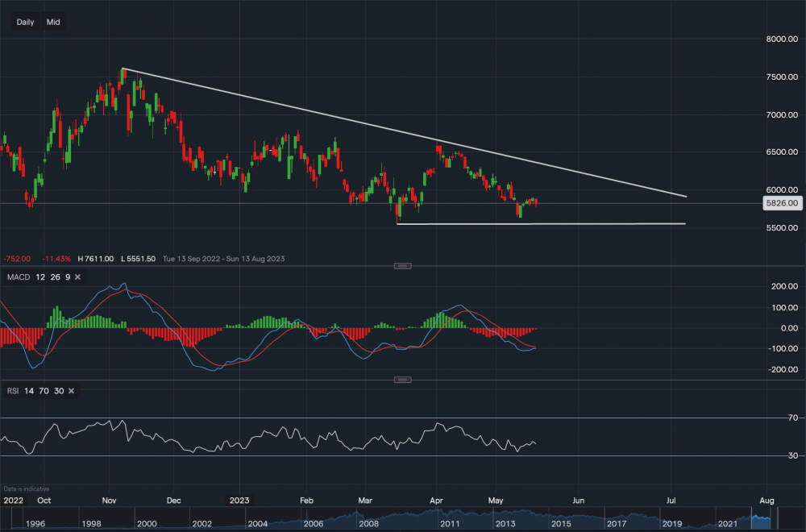
Task: Remove the MACD indicator with its X
Action: click(x=77, y=277)
